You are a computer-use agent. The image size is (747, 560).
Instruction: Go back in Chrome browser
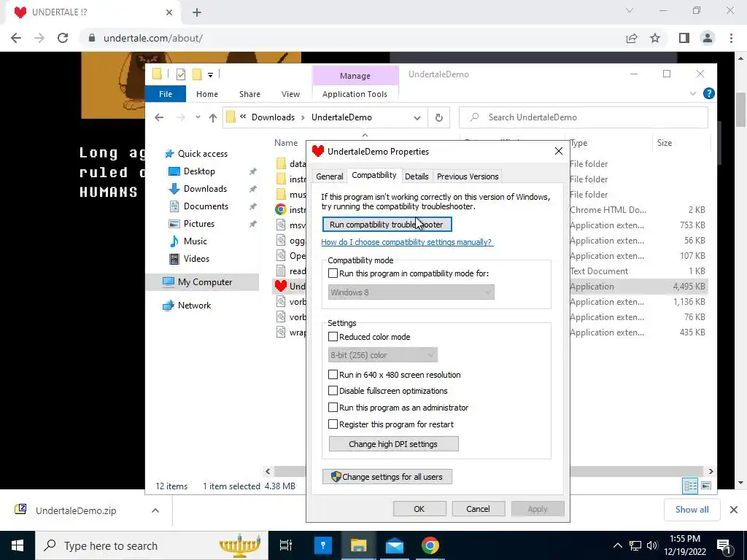click(x=16, y=38)
